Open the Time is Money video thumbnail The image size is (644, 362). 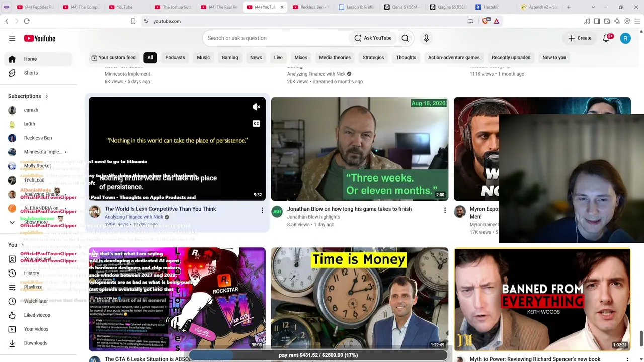tap(360, 300)
